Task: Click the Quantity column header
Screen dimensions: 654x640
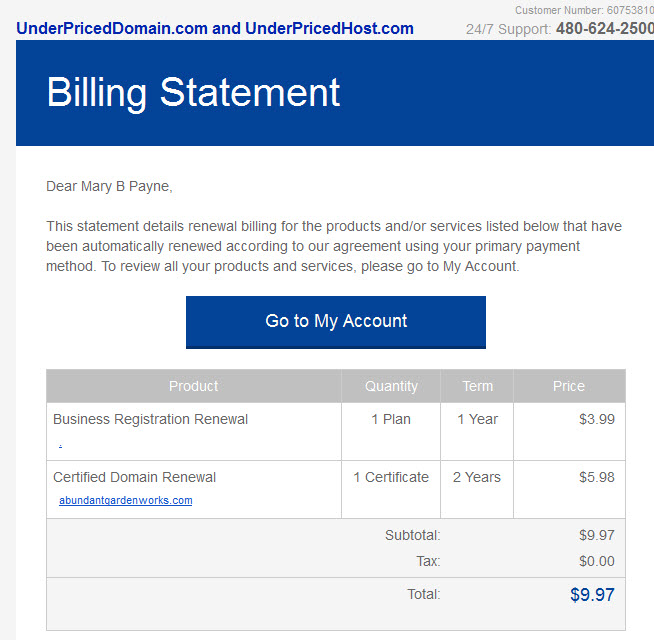Action: [x=391, y=386]
